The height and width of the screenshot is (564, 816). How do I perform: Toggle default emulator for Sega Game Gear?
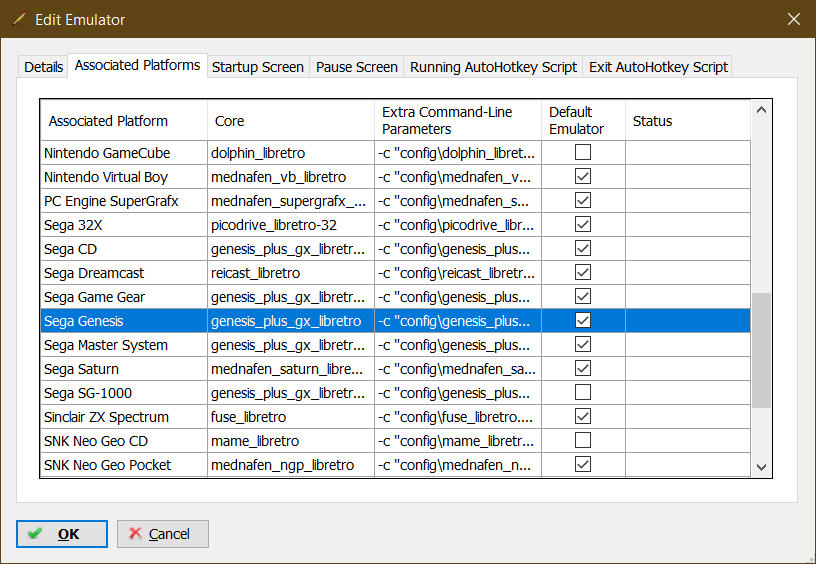tap(583, 296)
